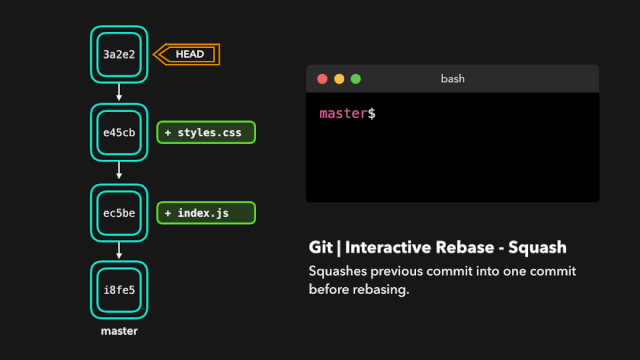Click the Git Interactive Rebase - Squash heading

[438, 247]
